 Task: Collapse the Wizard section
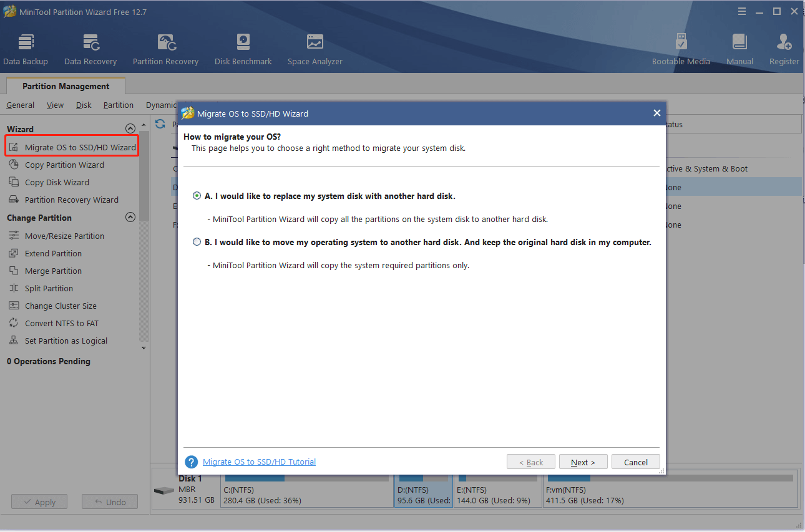pyautogui.click(x=130, y=128)
